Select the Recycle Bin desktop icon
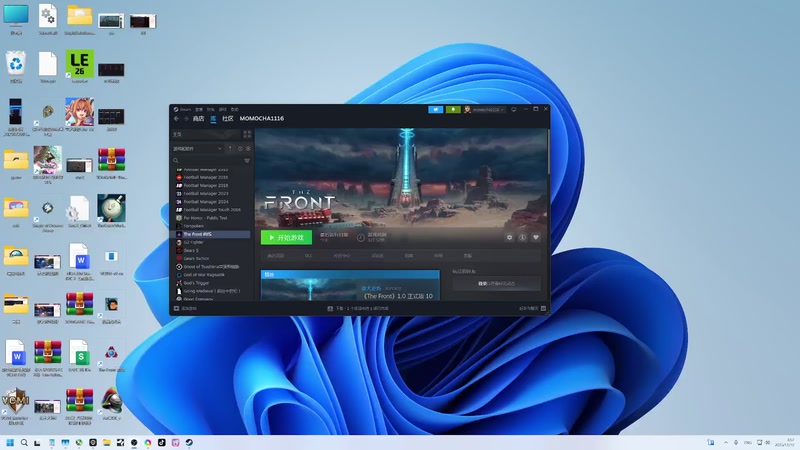800x450 pixels. [16, 67]
